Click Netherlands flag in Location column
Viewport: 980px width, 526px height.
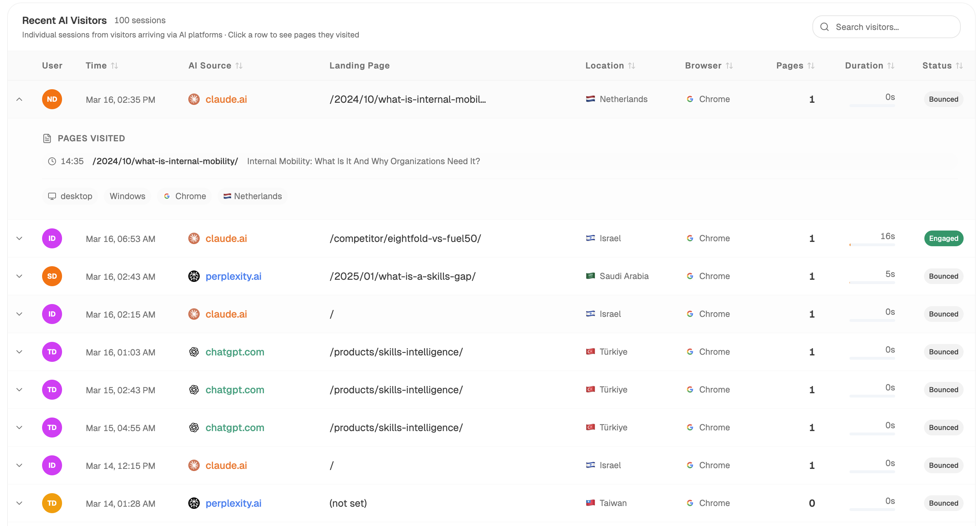[x=591, y=99]
